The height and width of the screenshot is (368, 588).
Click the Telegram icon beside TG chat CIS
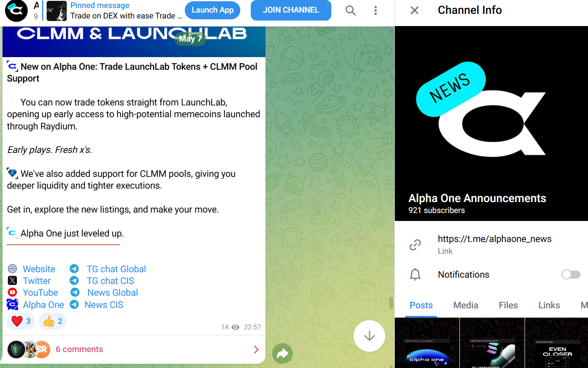point(74,281)
